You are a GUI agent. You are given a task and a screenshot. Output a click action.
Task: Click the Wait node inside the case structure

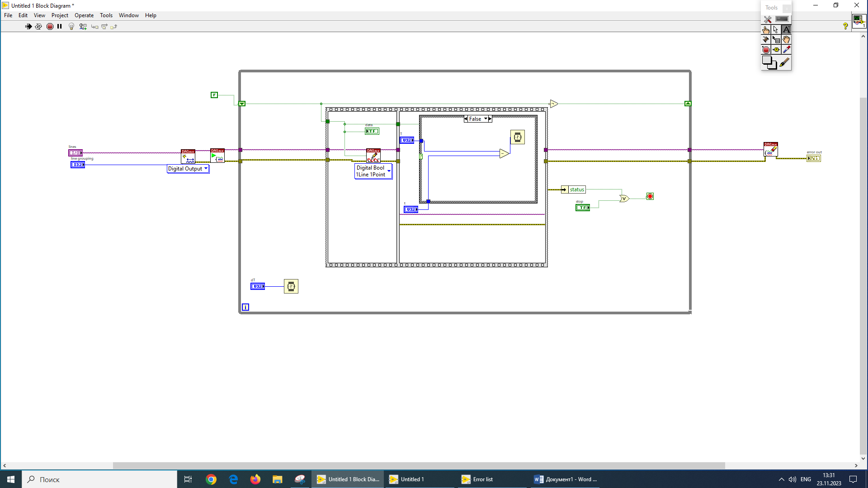518,137
